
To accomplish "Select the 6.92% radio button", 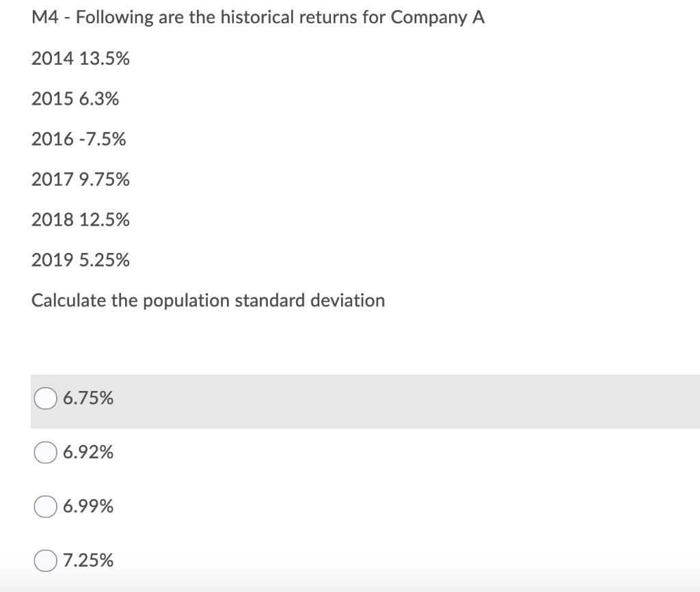I will click(x=46, y=453).
